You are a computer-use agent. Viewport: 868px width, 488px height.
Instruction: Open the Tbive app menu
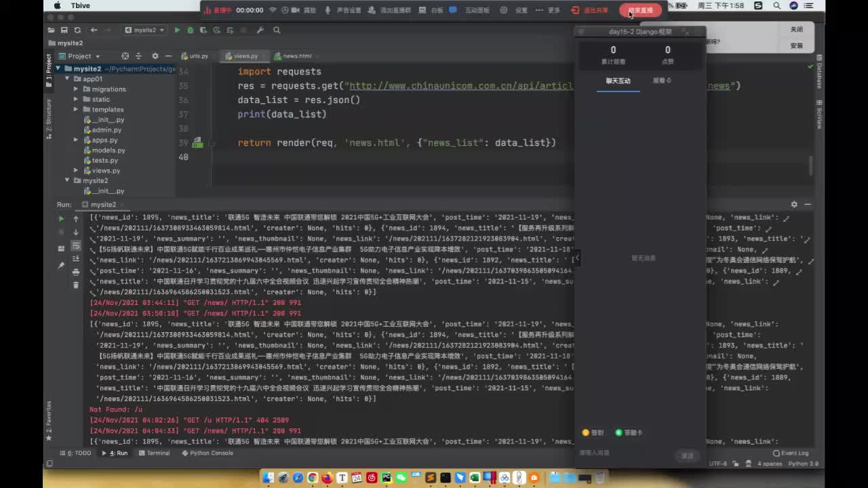[x=80, y=5]
